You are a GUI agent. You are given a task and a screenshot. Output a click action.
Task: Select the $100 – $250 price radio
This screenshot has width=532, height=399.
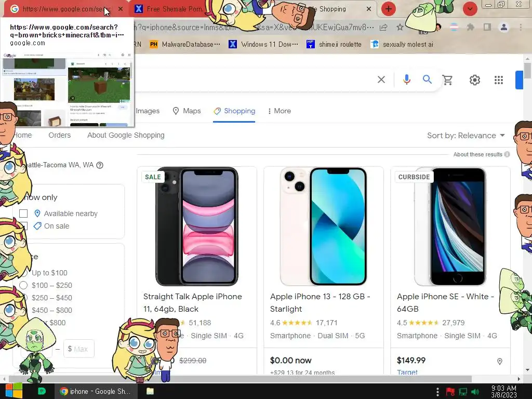(x=23, y=285)
